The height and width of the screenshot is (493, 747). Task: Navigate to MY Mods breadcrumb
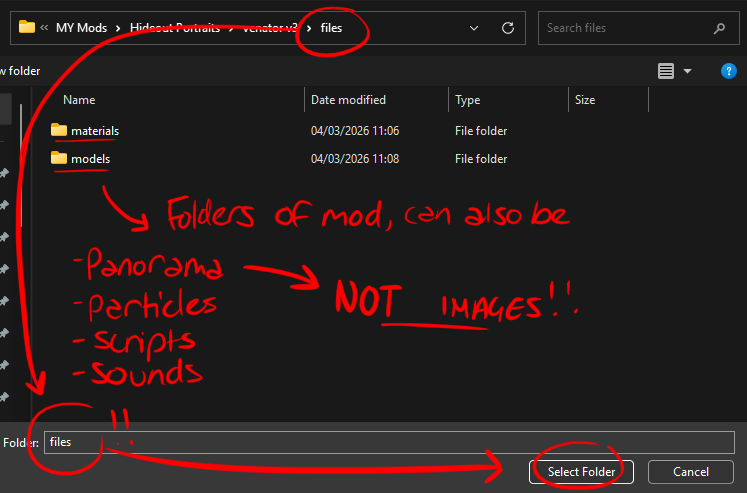click(x=81, y=28)
